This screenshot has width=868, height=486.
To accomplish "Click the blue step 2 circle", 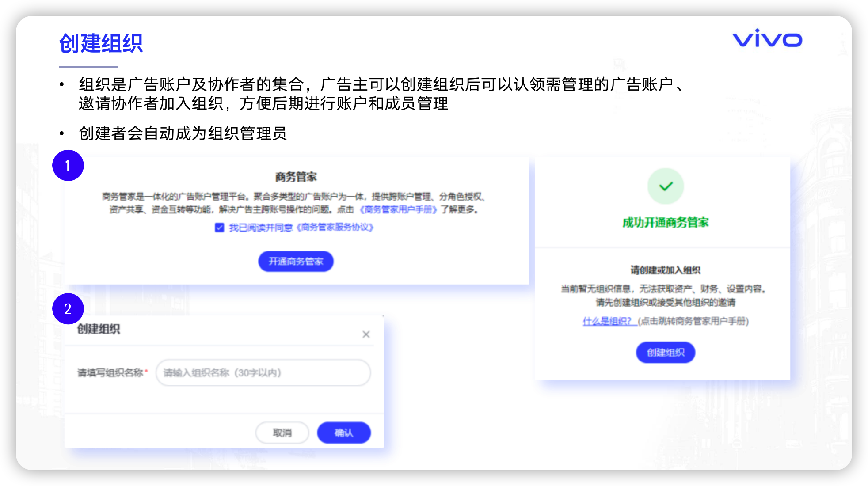I will coord(68,308).
